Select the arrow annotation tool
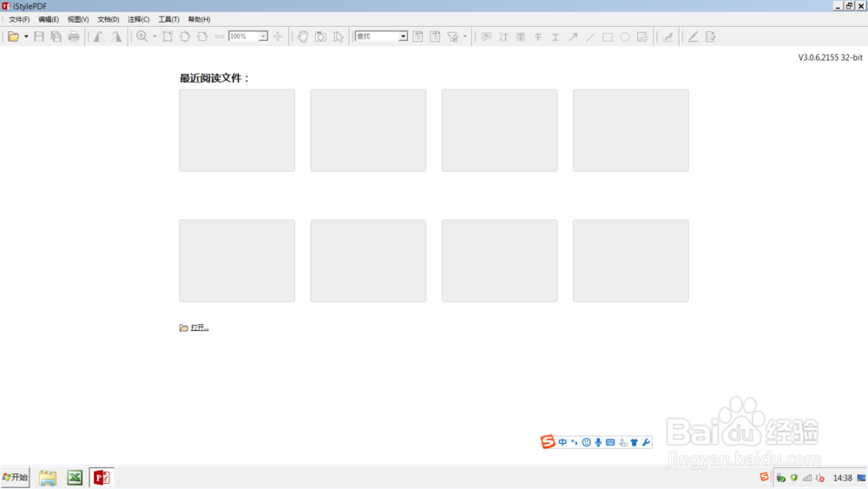Screen dimensions: 868x489 [573, 36]
